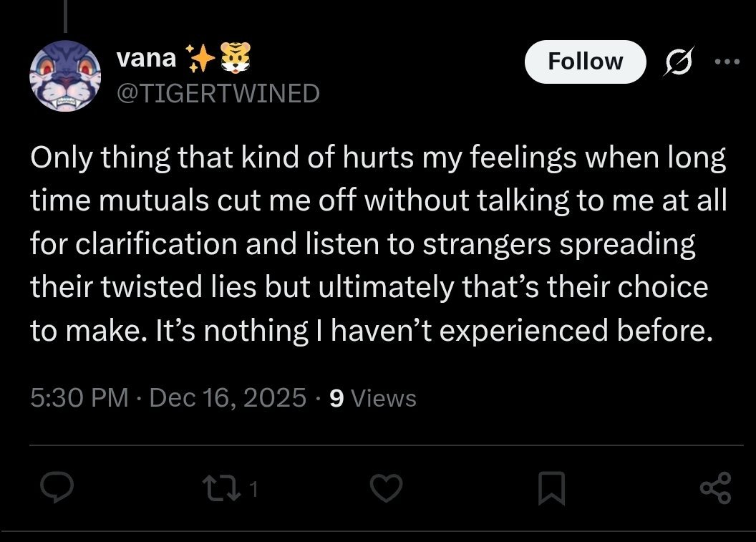Like the tweet with the heart icon
756x542 pixels.
pyautogui.click(x=387, y=488)
